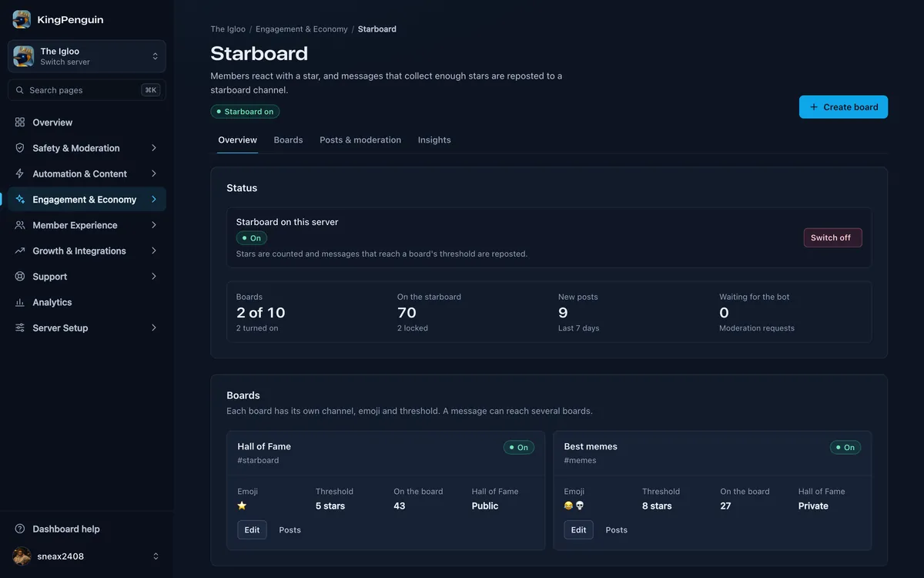Viewport: 924px width, 578px height.
Task: Expand the Member Experience chevron
Action: click(154, 225)
